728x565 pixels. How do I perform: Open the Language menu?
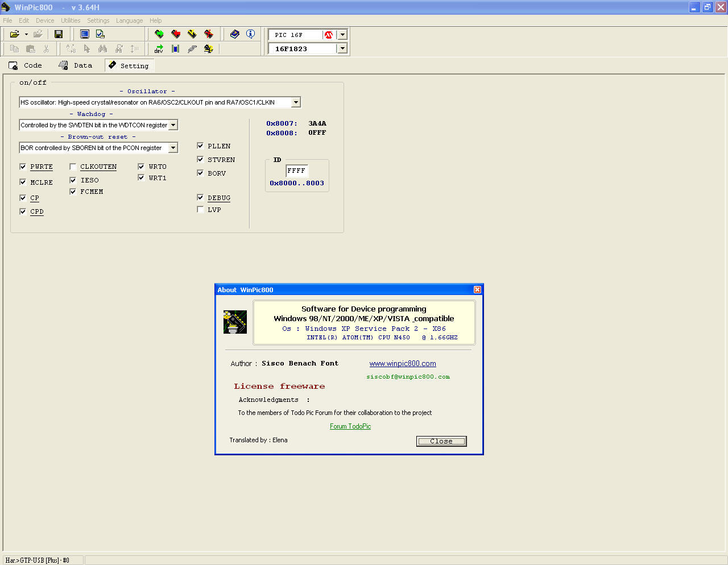[x=129, y=20]
